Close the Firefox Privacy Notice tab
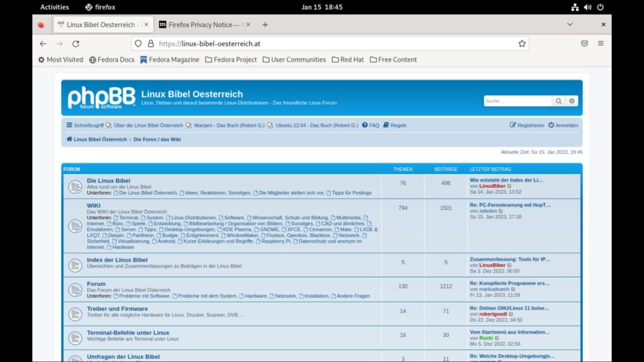This screenshot has height=362, width=644. point(248,25)
